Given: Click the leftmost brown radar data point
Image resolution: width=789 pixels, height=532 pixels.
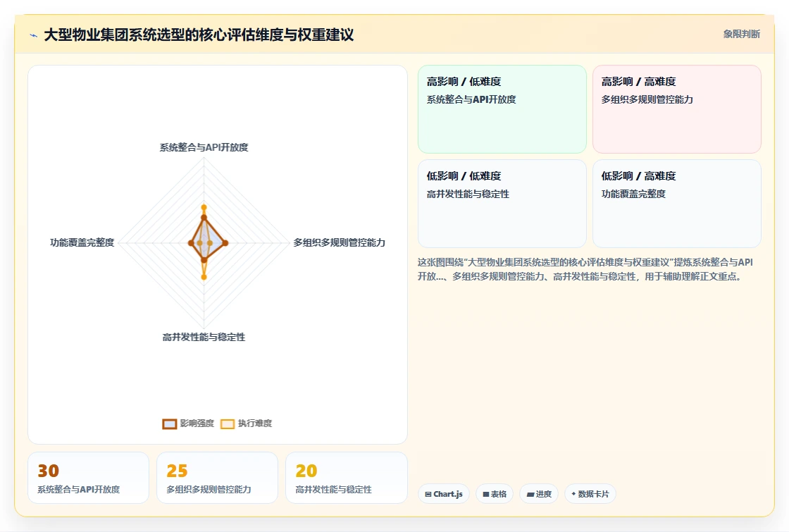Looking at the screenshot, I should point(191,243).
